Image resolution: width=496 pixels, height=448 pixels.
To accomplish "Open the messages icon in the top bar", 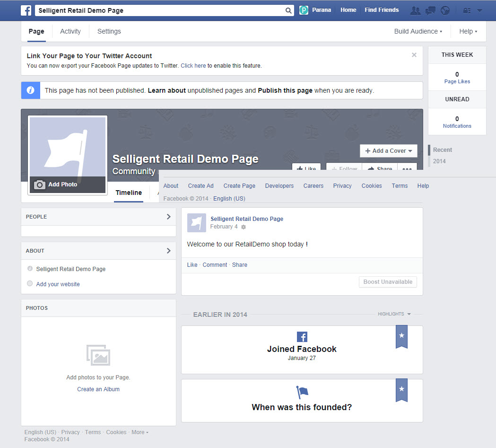I will tap(430, 10).
